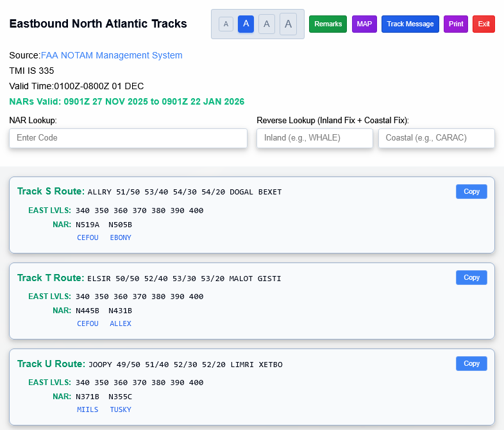504x430 pixels.
Task: Open the MAP view
Action: [364, 24]
